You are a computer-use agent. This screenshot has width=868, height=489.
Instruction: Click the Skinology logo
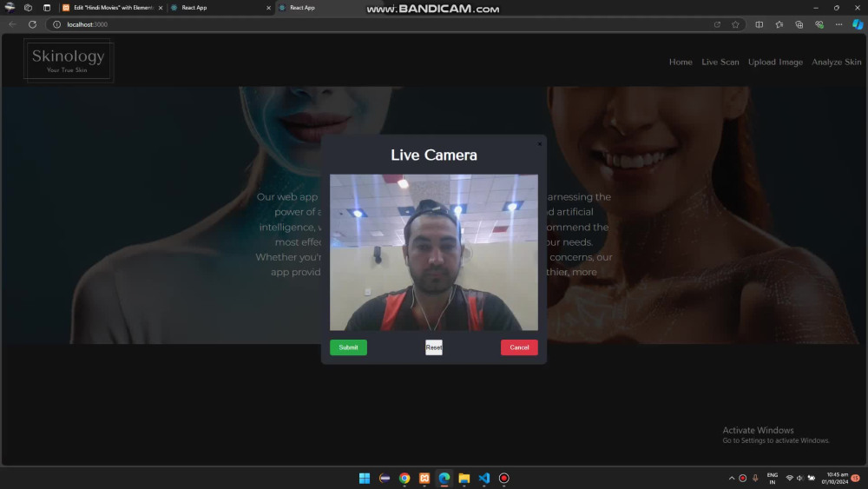[x=68, y=60]
